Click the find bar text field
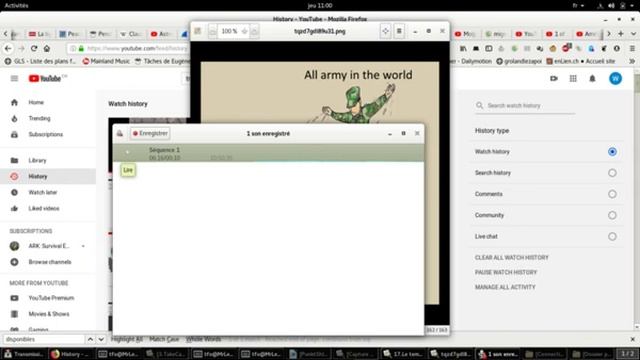The height and width of the screenshot is (360, 640). (43, 339)
